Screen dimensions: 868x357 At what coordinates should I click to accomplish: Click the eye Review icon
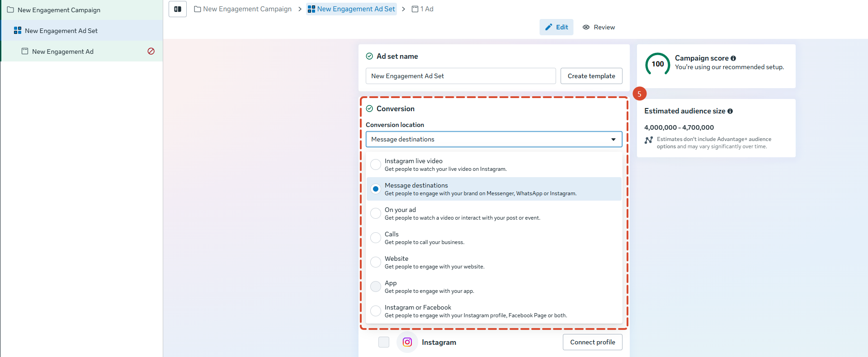[x=586, y=27]
